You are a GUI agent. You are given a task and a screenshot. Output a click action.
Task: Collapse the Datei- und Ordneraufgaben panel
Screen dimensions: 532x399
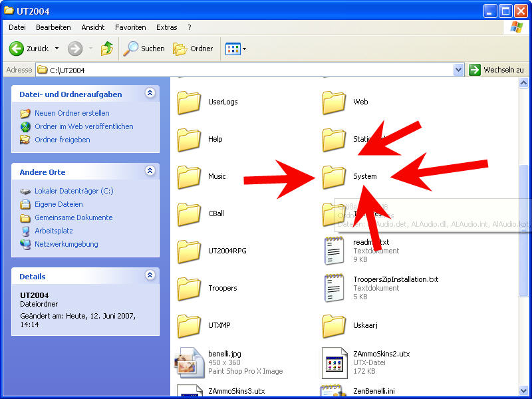click(150, 94)
